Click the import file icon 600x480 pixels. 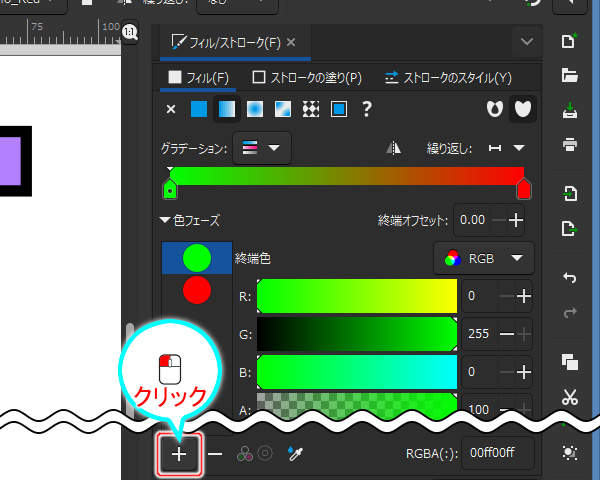click(570, 193)
